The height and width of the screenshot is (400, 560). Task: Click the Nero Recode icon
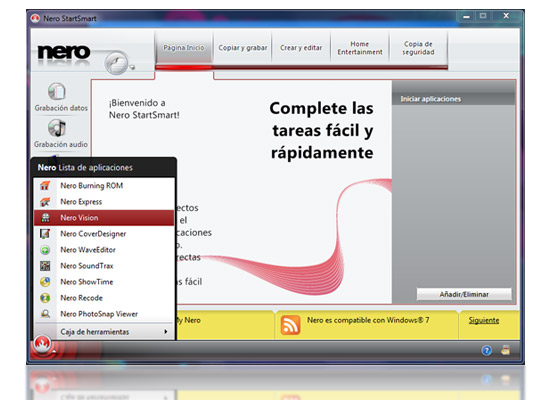tap(45, 298)
